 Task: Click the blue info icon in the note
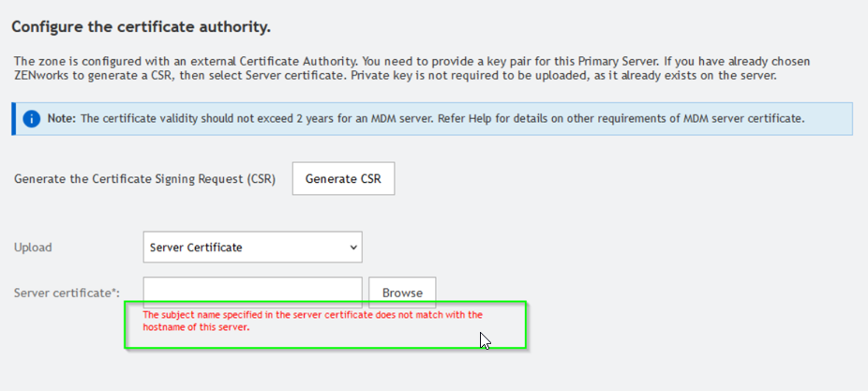point(33,119)
